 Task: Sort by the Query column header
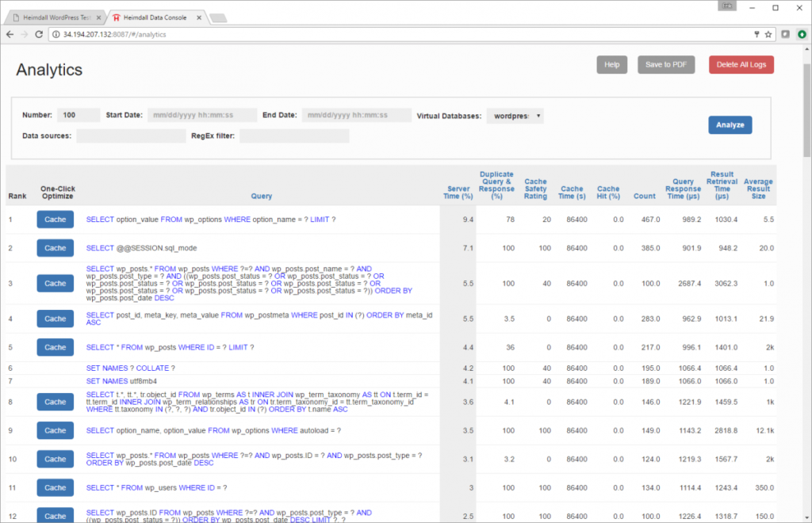pos(262,196)
